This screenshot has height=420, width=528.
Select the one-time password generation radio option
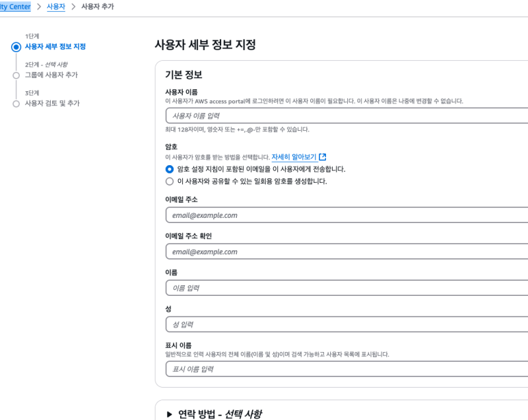(x=170, y=181)
